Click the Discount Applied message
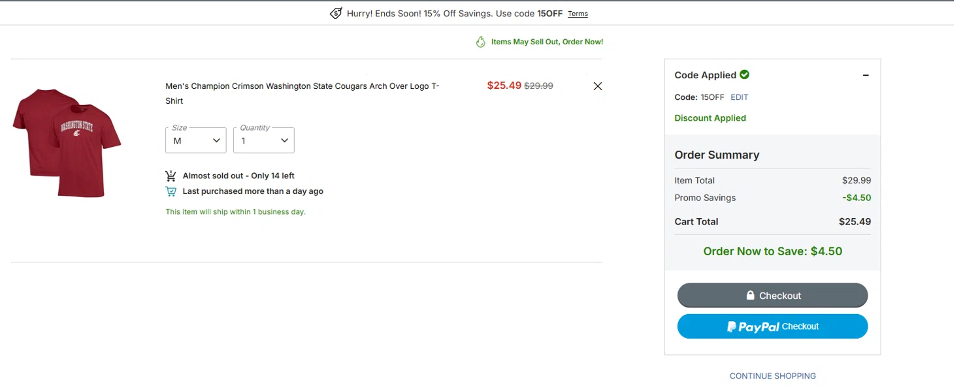This screenshot has height=391, width=980. [710, 118]
